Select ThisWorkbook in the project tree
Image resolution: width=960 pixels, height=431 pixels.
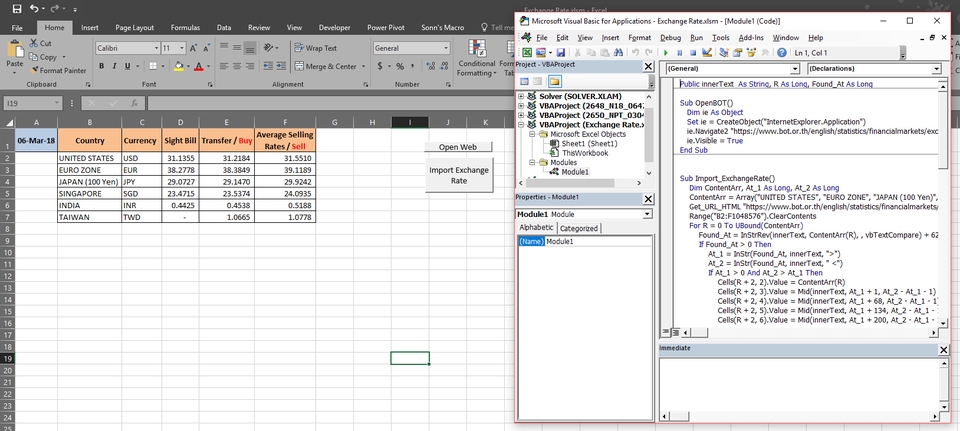585,153
